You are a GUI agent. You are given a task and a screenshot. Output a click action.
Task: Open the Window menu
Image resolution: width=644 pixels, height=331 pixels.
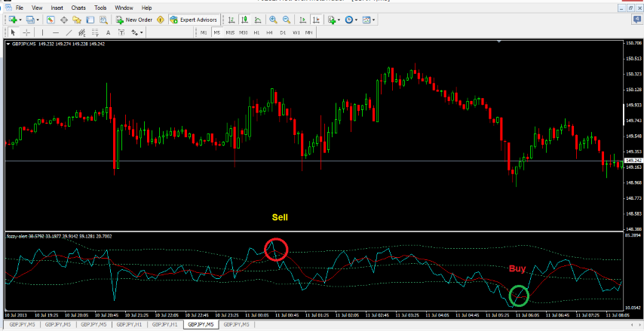[124, 8]
